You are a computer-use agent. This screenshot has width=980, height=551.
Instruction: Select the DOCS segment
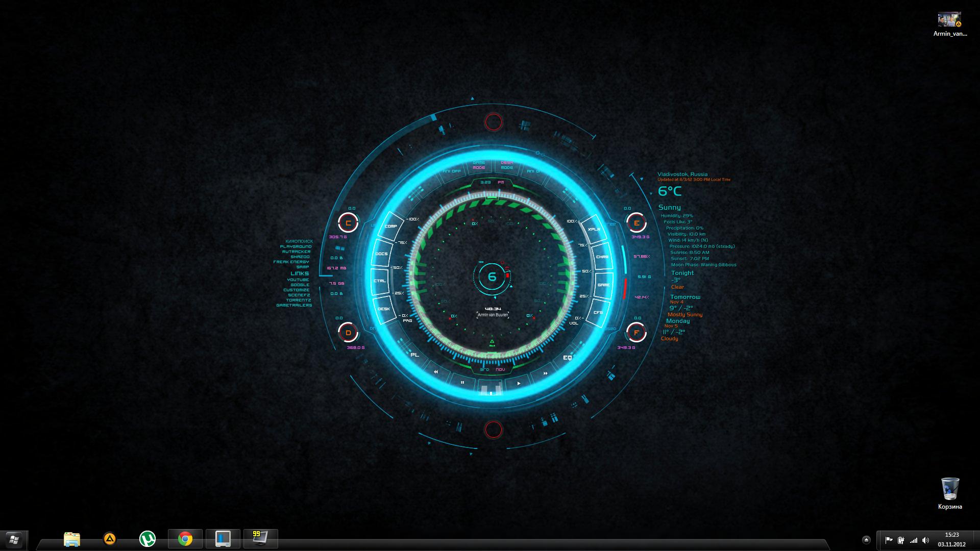click(x=381, y=254)
